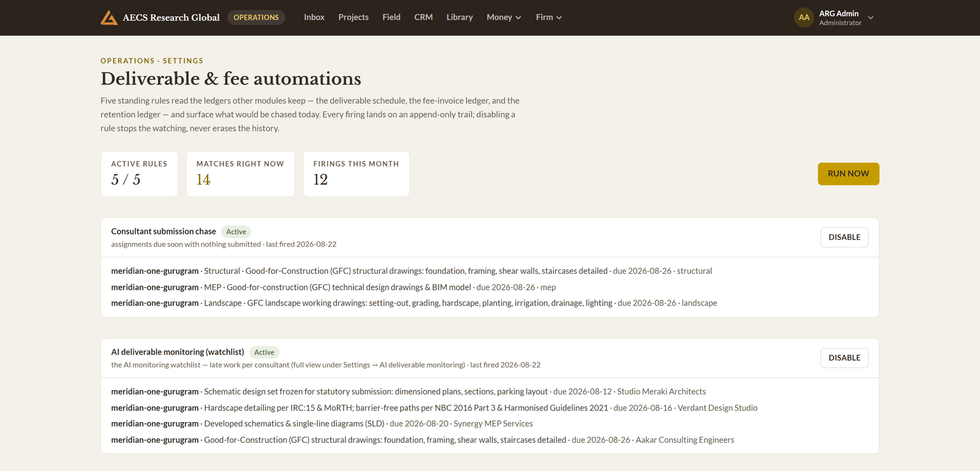Disable the Consultant submission chase rule
The width and height of the screenshot is (980, 471).
click(844, 237)
